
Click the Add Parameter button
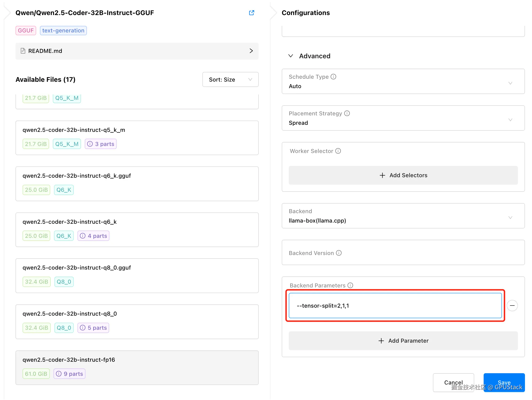tap(403, 341)
